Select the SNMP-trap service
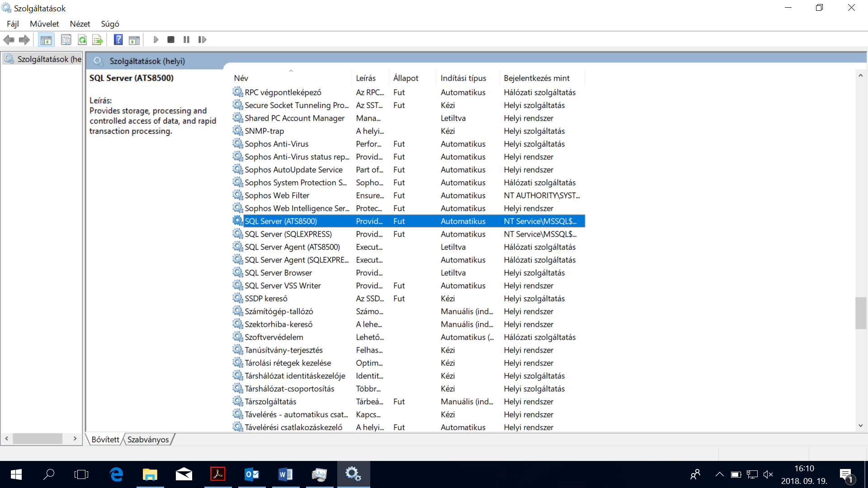This screenshot has width=868, height=488. point(408,131)
